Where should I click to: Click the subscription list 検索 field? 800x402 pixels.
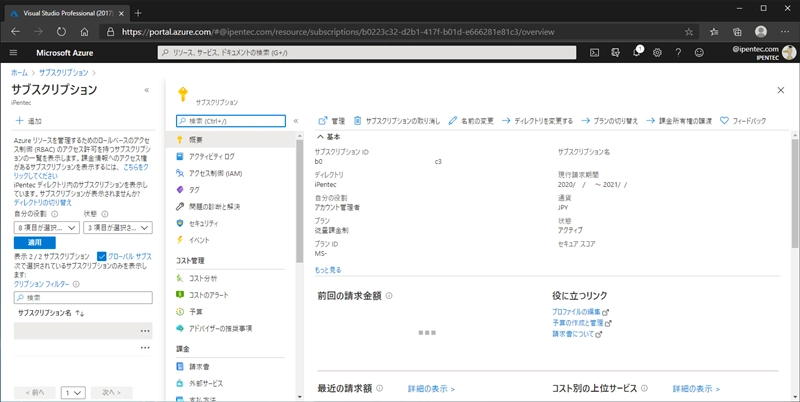(x=83, y=297)
